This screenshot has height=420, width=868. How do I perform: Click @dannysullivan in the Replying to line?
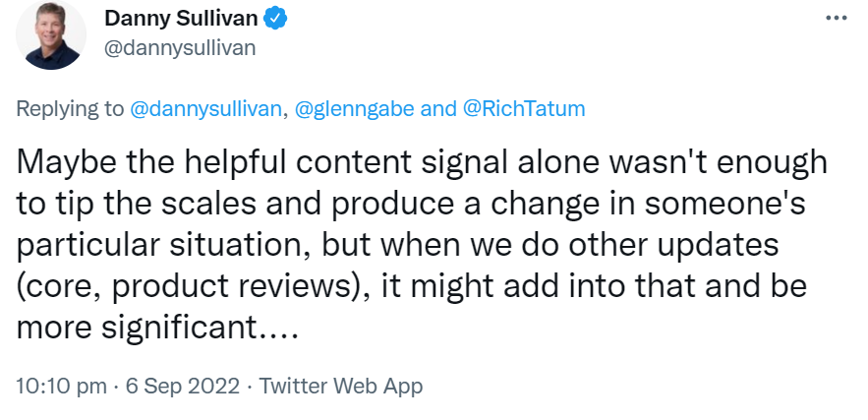(206, 108)
